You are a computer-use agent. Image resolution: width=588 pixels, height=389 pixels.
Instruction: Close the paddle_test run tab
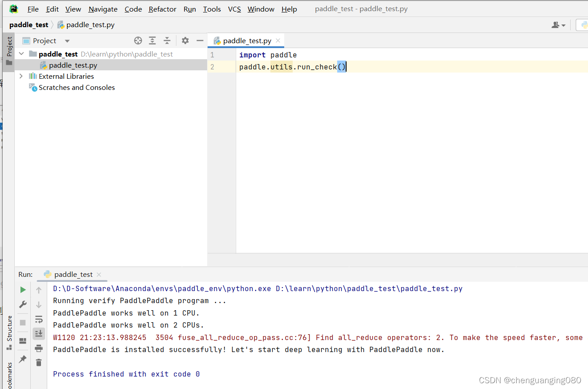coord(99,275)
